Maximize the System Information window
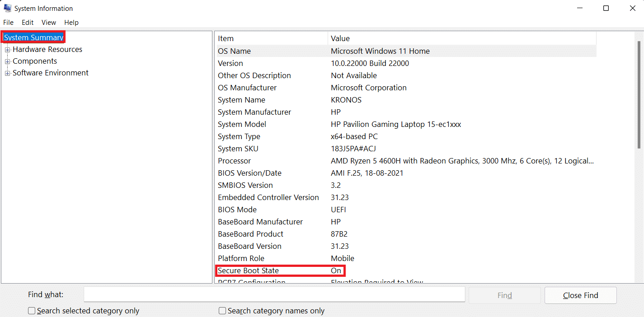 tap(606, 8)
